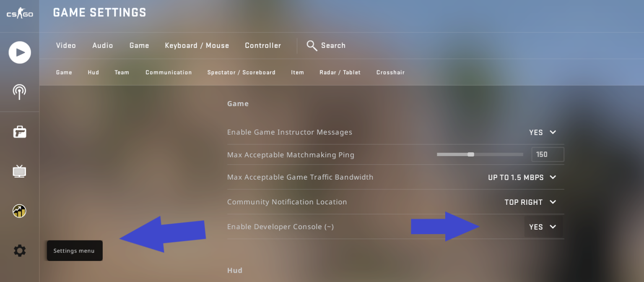Jump to the Radar / Tablet subsection

click(340, 72)
